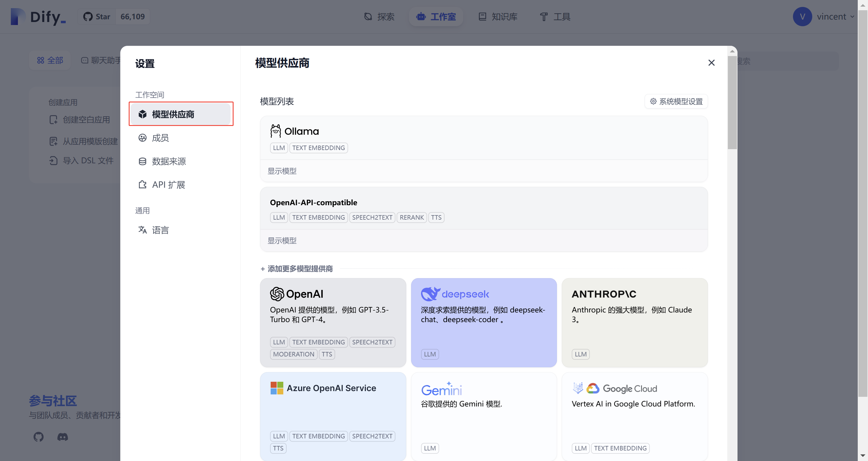Viewport: 868px width, 461px height.
Task: Click the page scrollbar up arrow
Action: pyautogui.click(x=863, y=5)
